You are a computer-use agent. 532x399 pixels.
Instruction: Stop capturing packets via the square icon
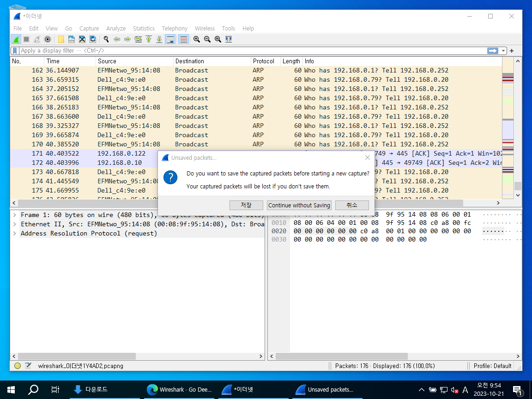[26, 39]
